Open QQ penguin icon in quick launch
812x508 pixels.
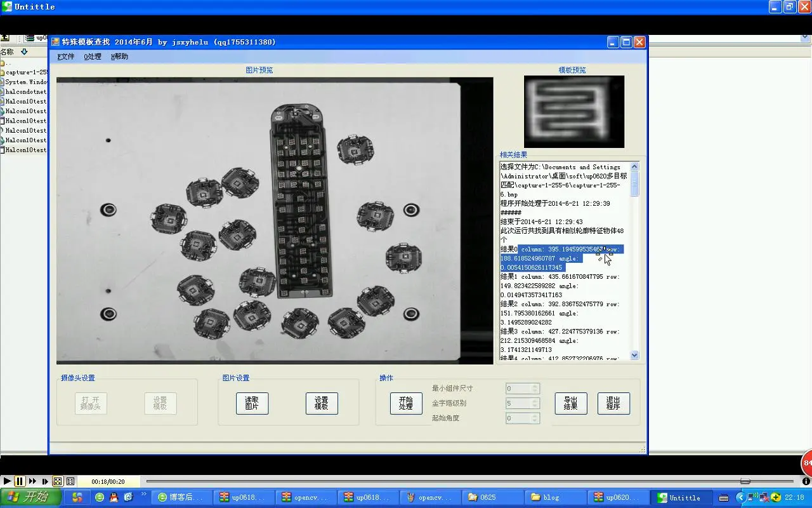pos(114,497)
